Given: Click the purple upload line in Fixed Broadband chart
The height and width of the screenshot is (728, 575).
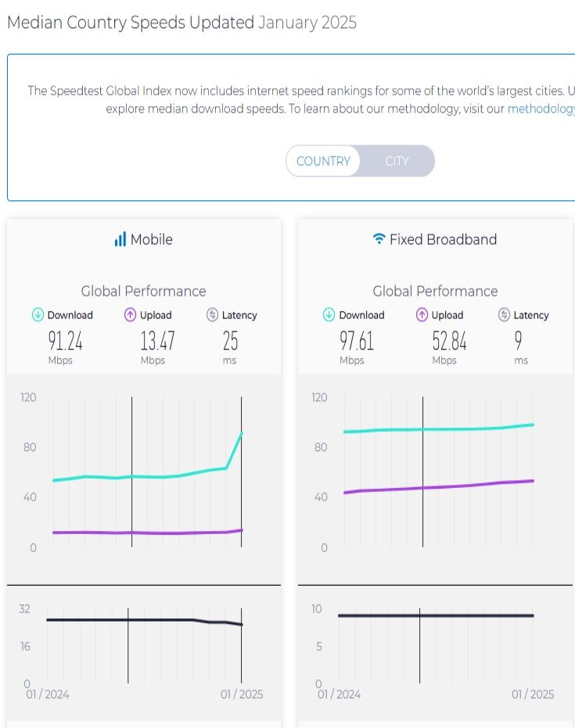Looking at the screenshot, I should 439,487.
